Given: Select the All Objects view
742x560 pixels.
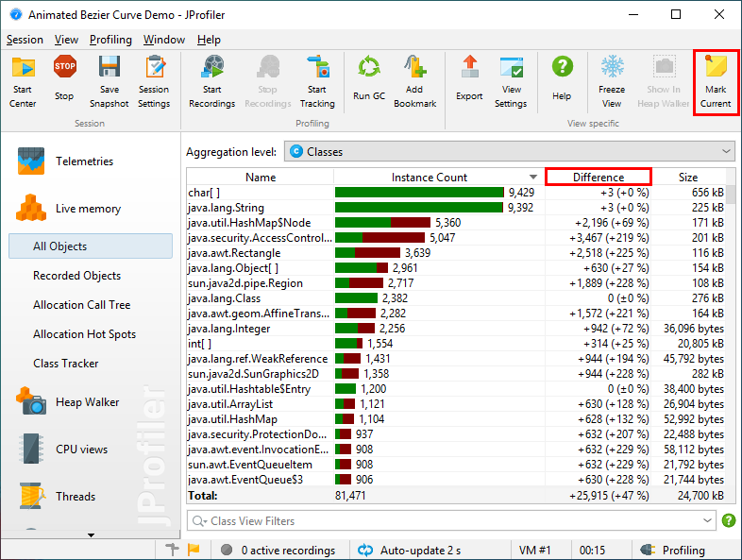Looking at the screenshot, I should pos(91,246).
